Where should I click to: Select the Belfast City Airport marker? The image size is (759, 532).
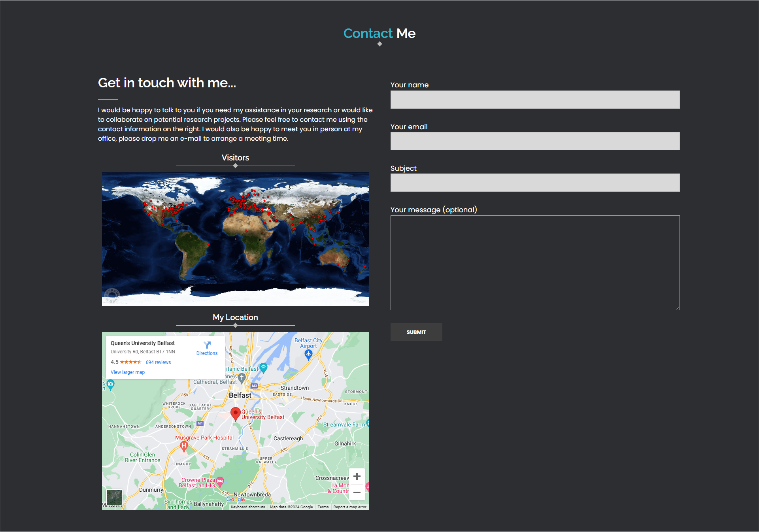[x=309, y=355]
